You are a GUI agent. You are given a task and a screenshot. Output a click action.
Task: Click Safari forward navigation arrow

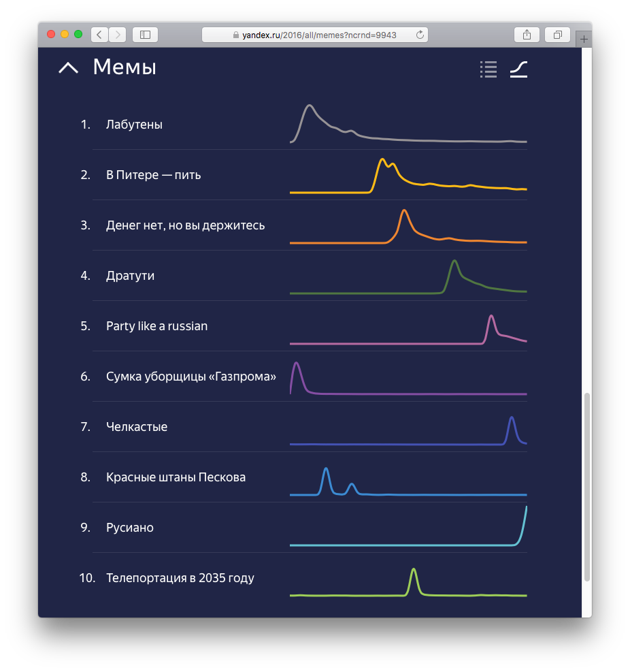(117, 34)
